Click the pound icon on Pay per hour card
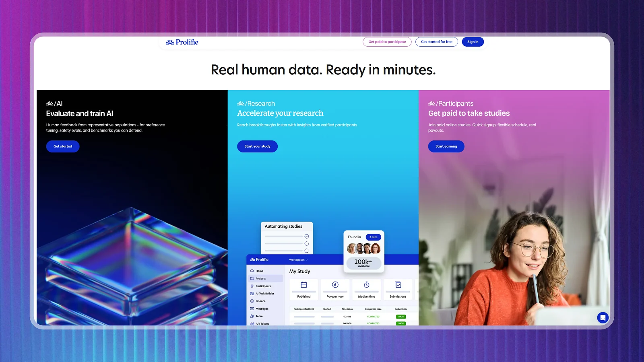Viewport: 644px width, 362px height. pyautogui.click(x=335, y=285)
